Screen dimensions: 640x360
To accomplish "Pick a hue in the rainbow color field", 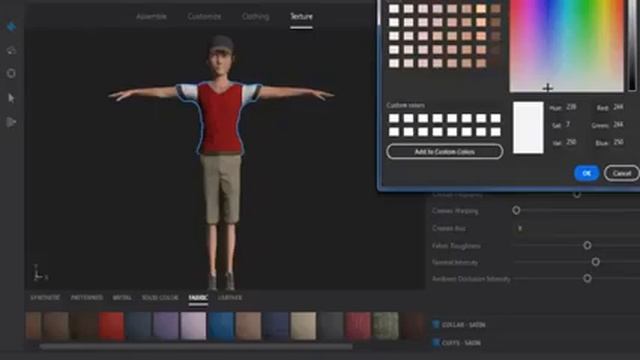I will coord(567,46).
